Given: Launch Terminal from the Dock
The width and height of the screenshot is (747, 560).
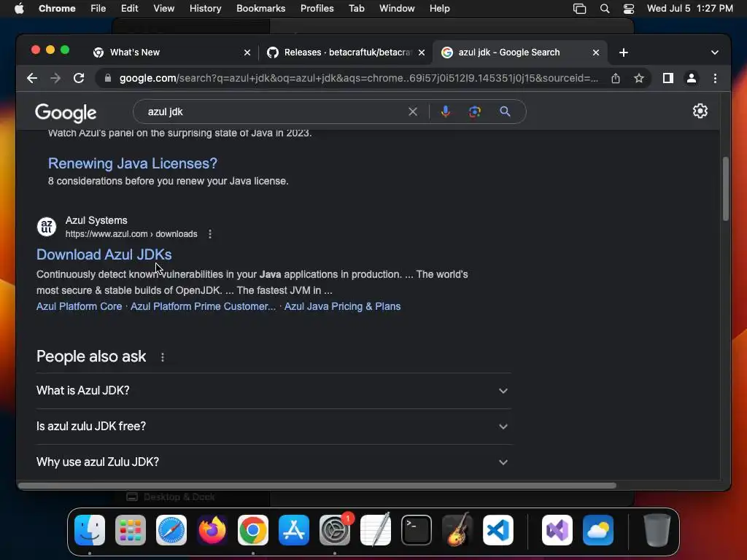Looking at the screenshot, I should pos(417,530).
